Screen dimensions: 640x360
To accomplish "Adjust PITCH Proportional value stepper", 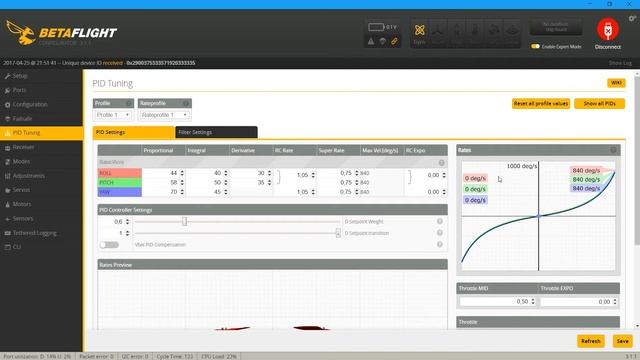I will [x=182, y=182].
